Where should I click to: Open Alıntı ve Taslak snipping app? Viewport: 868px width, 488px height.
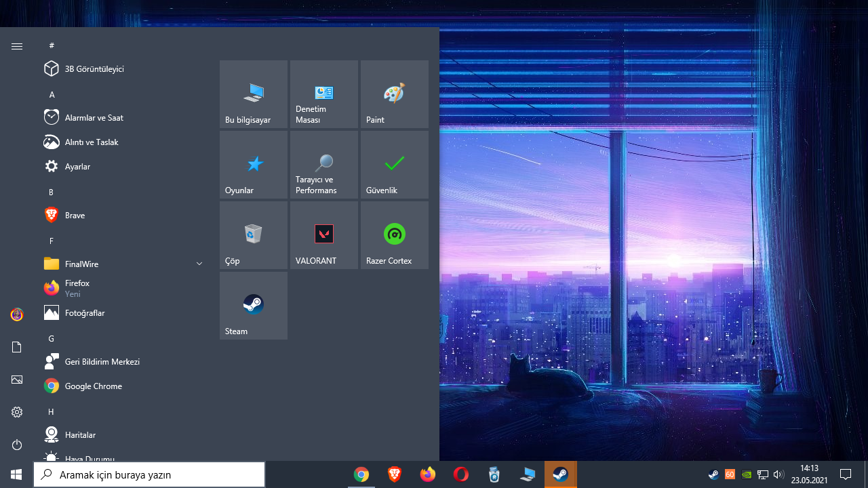tap(124, 142)
